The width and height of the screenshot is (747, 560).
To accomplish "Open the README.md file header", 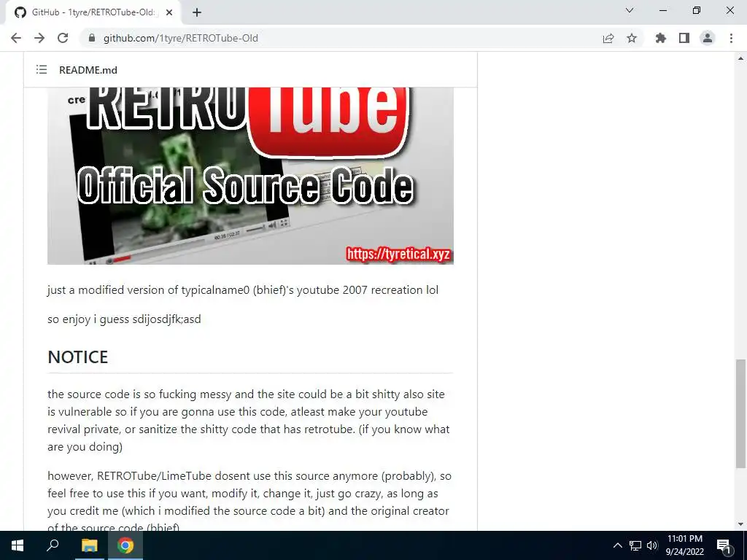I will (88, 70).
